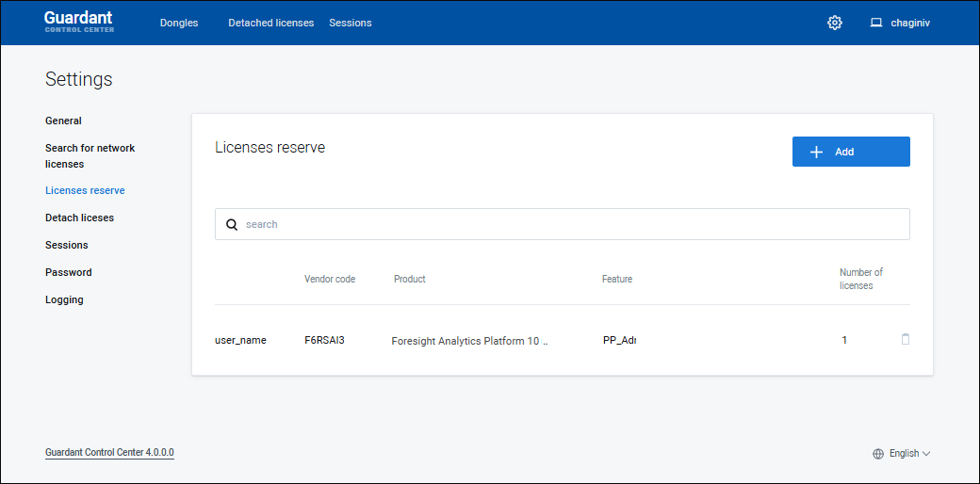Delete the user_name reserve with trash icon
This screenshot has height=484, width=980.
point(906,339)
